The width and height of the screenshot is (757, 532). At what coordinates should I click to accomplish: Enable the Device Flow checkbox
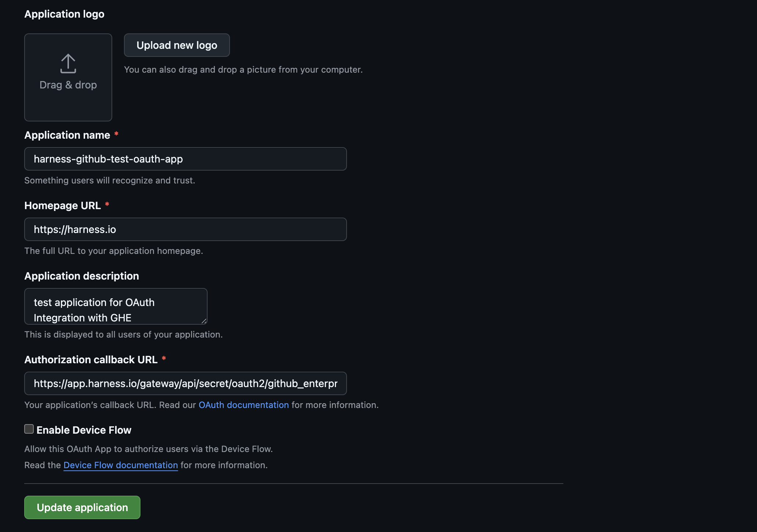tap(29, 429)
